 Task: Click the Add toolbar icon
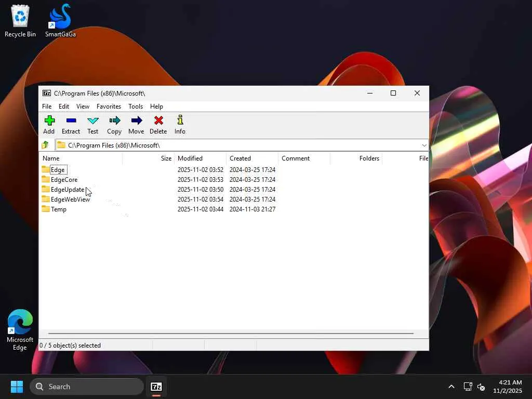click(x=49, y=121)
